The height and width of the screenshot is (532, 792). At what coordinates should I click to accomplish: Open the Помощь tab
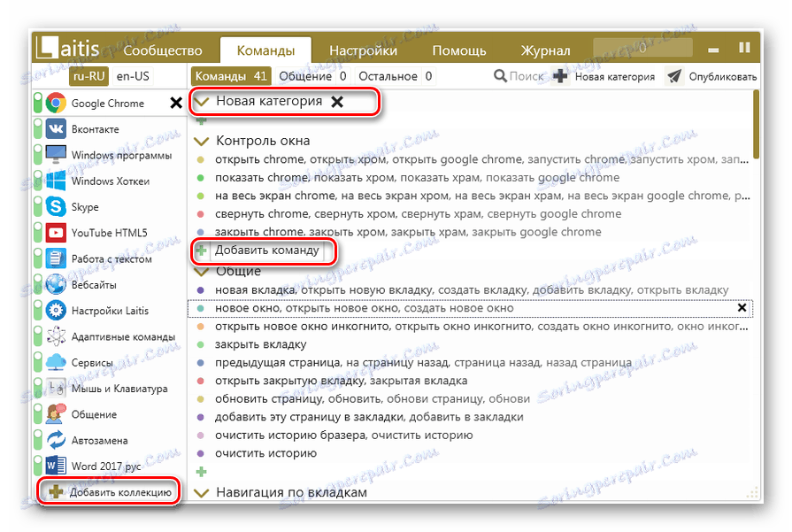459,50
